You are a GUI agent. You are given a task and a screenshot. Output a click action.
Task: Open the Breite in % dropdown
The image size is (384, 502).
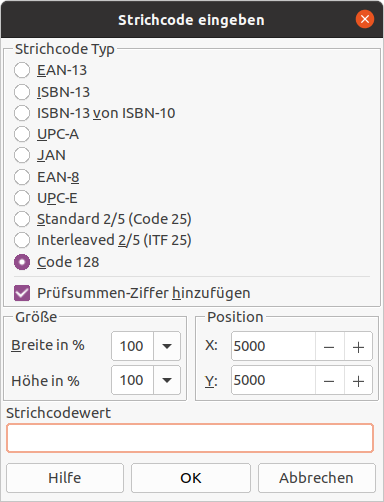point(167,346)
